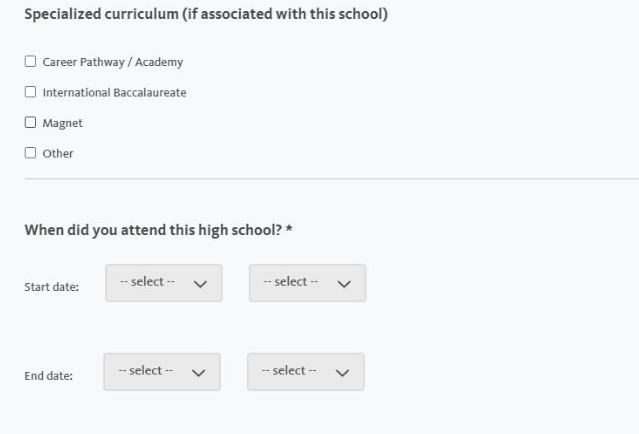Click chevron arrow of second Start date select
Viewport: 639px width, 434px height.
tap(344, 284)
